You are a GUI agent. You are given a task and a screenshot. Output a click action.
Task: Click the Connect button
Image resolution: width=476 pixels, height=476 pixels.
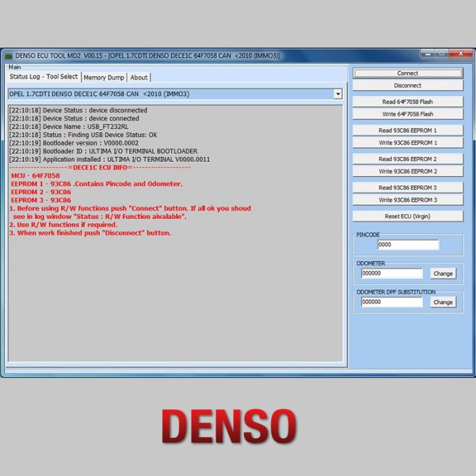pos(408,73)
